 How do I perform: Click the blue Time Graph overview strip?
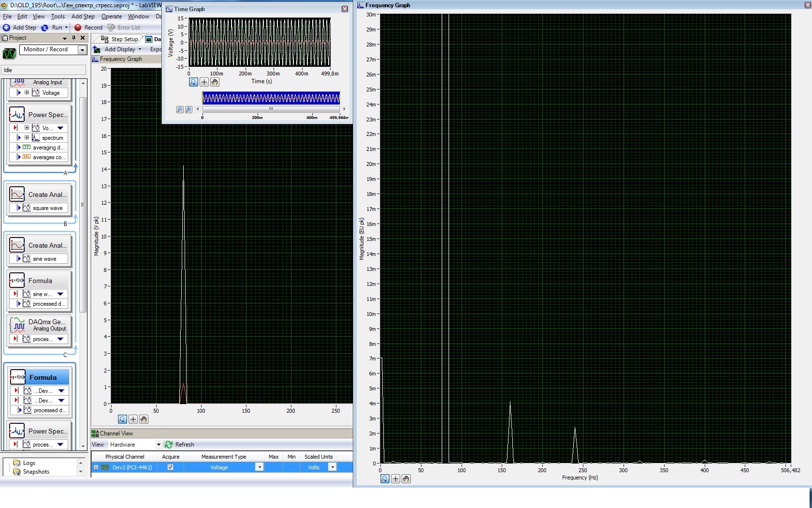click(271, 98)
